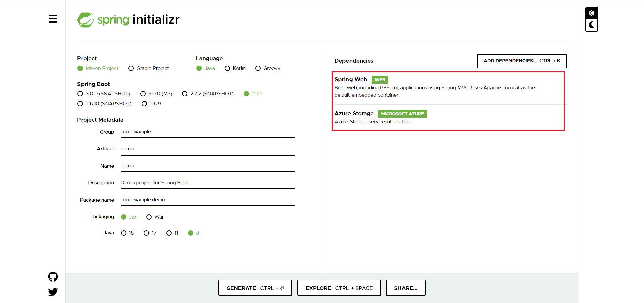This screenshot has width=644, height=303.
Task: Open the Twitter icon at bottom left
Action: tap(53, 292)
